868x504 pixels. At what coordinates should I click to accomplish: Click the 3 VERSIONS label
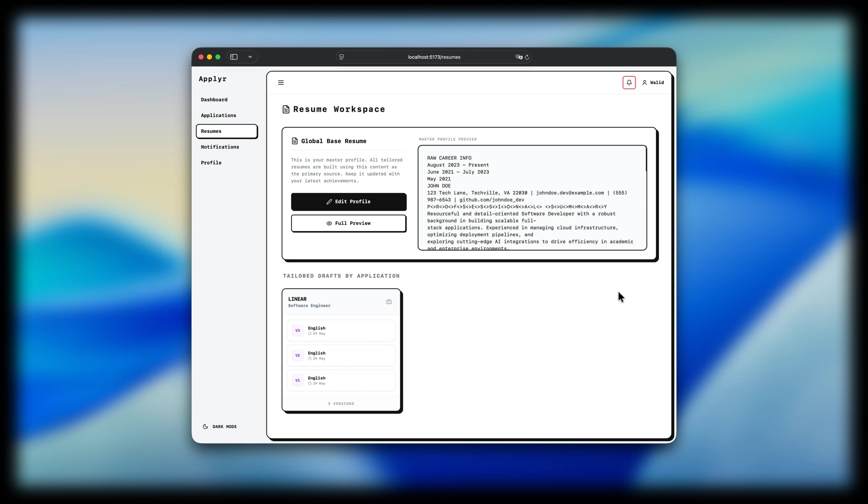tap(341, 403)
